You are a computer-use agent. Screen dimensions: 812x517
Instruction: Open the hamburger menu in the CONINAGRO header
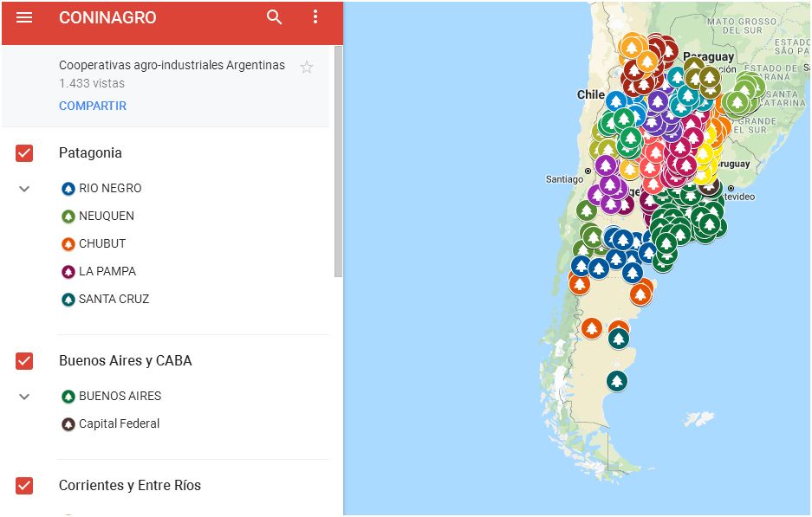coord(24,17)
